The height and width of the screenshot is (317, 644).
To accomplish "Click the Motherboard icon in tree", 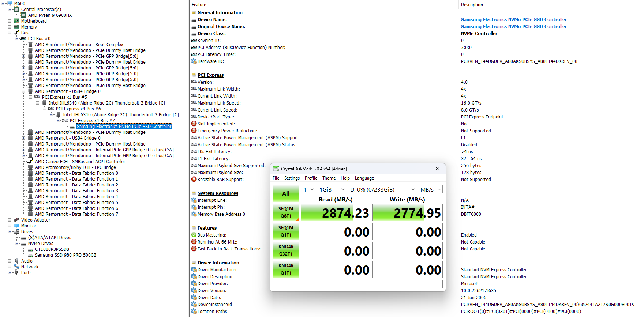I will coord(16,21).
